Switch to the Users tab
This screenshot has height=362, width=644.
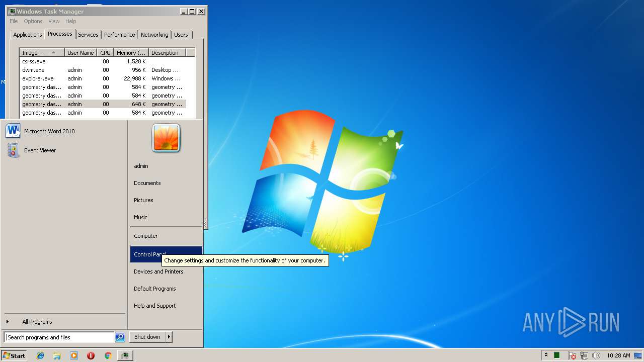click(181, 35)
